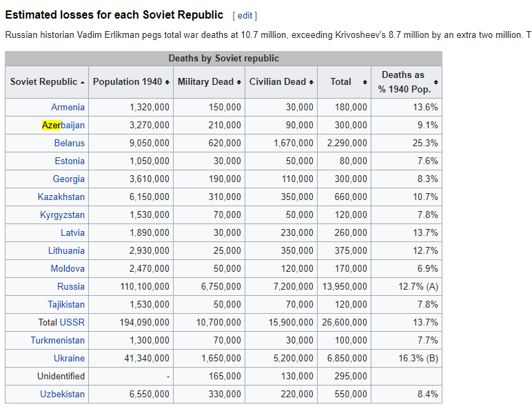Viewport: 532px width, 409px height.
Task: Click the 'Estimated losses for each Soviet Republic' heading
Action: click(x=114, y=15)
